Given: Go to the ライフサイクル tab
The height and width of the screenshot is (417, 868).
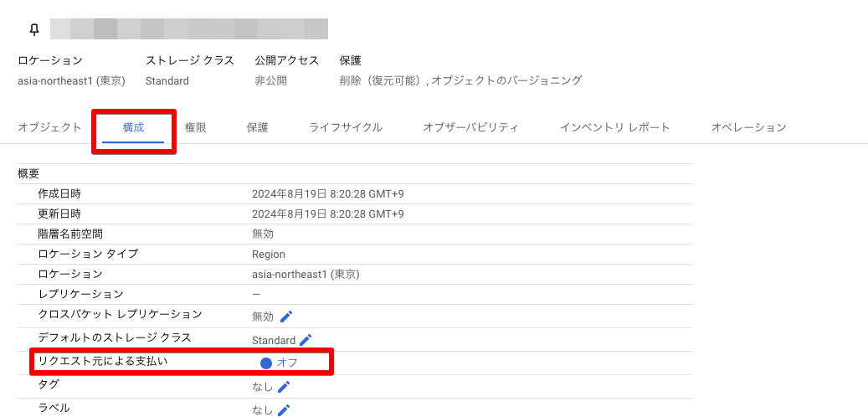Looking at the screenshot, I should [x=346, y=127].
